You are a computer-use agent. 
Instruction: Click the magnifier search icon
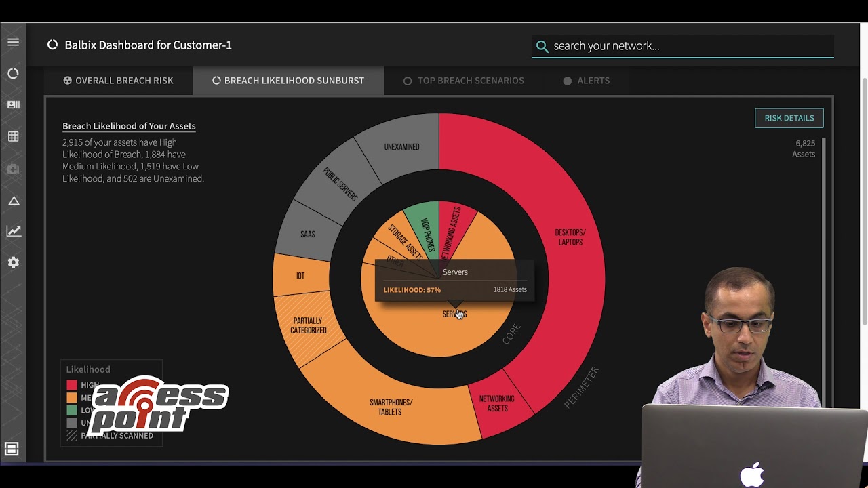click(x=542, y=46)
